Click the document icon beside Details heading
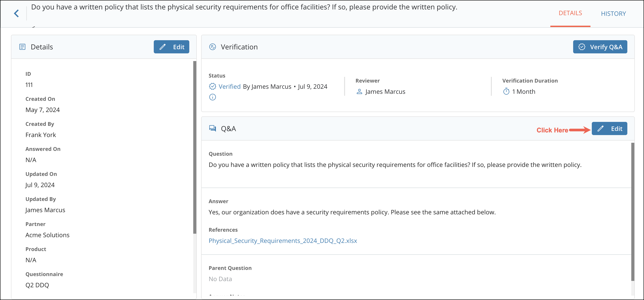This screenshot has width=644, height=300. point(22,47)
